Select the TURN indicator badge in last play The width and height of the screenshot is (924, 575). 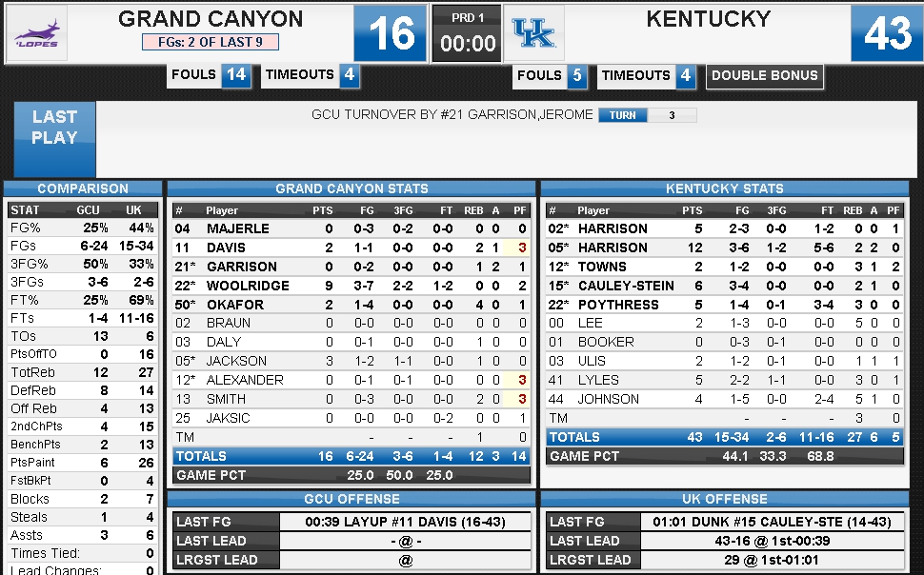(x=623, y=115)
